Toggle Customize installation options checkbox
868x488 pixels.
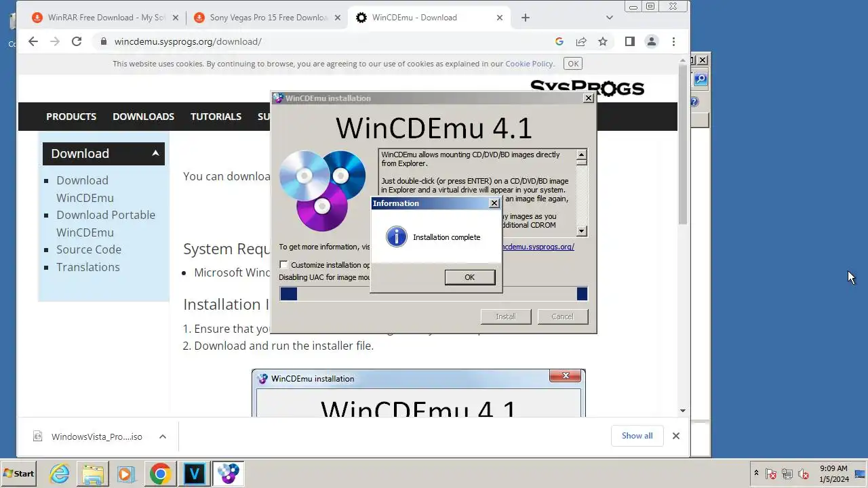[x=283, y=265]
